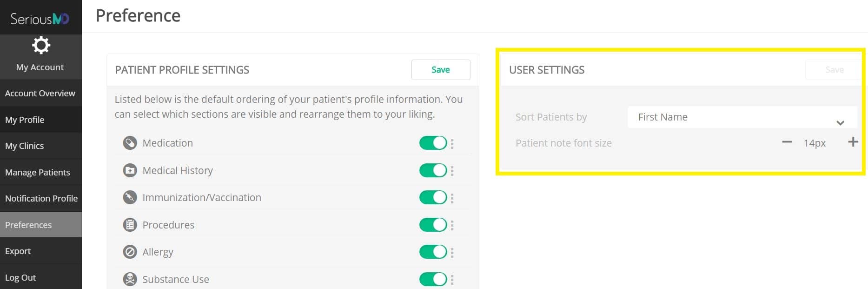Increase patient note font size with plus
Image resolution: width=868 pixels, height=289 pixels.
click(853, 142)
